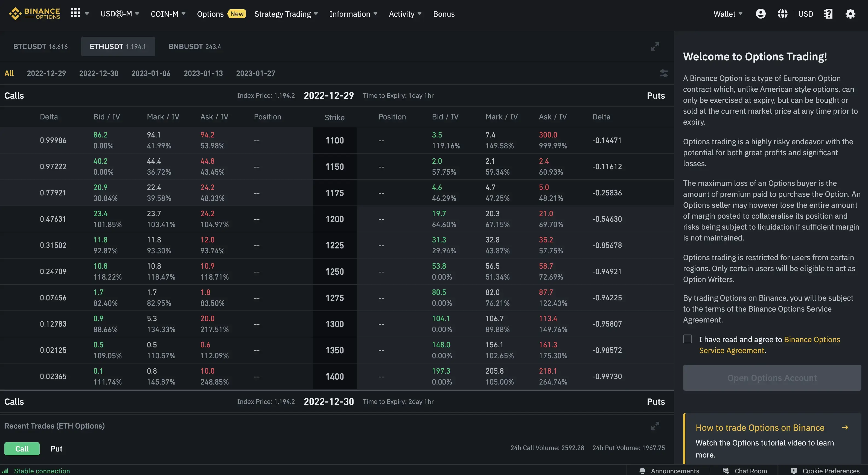Open the help FAQ icon

(x=828, y=13)
